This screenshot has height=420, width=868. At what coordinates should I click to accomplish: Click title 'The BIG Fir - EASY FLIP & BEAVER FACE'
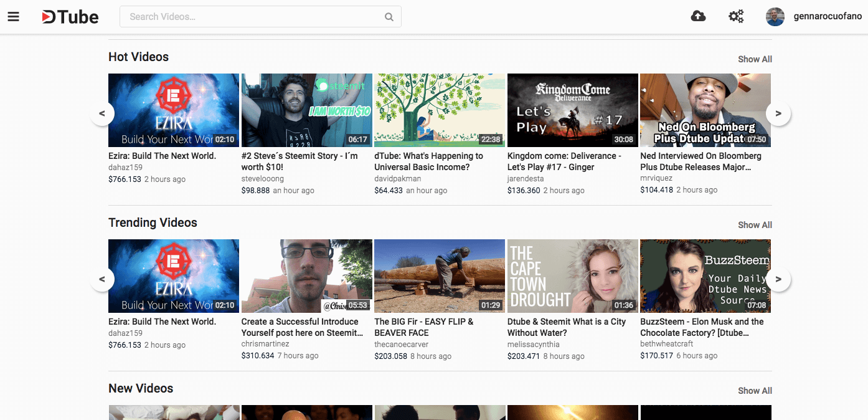424,327
